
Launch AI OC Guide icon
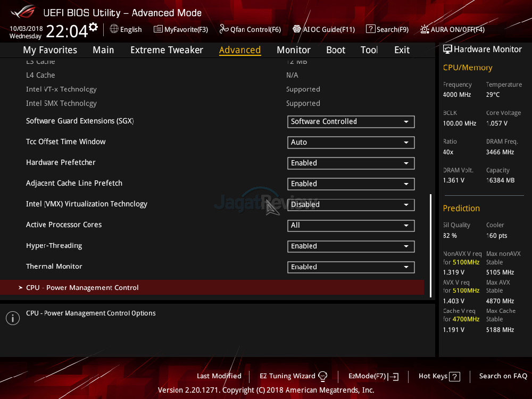[297, 29]
